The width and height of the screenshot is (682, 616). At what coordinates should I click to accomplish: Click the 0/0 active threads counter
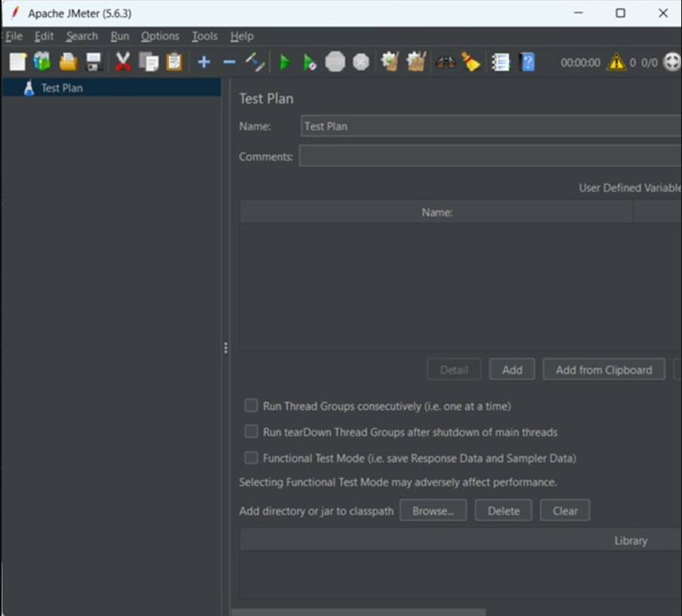click(x=649, y=63)
